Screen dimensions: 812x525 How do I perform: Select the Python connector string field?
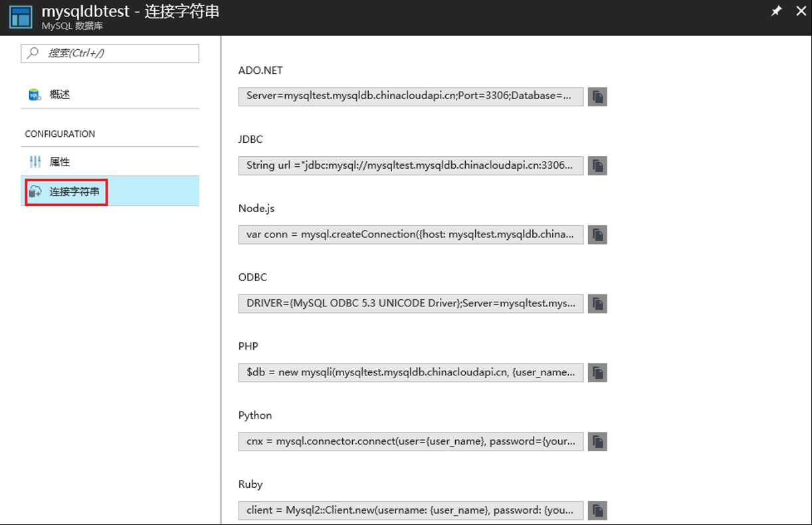(x=411, y=442)
